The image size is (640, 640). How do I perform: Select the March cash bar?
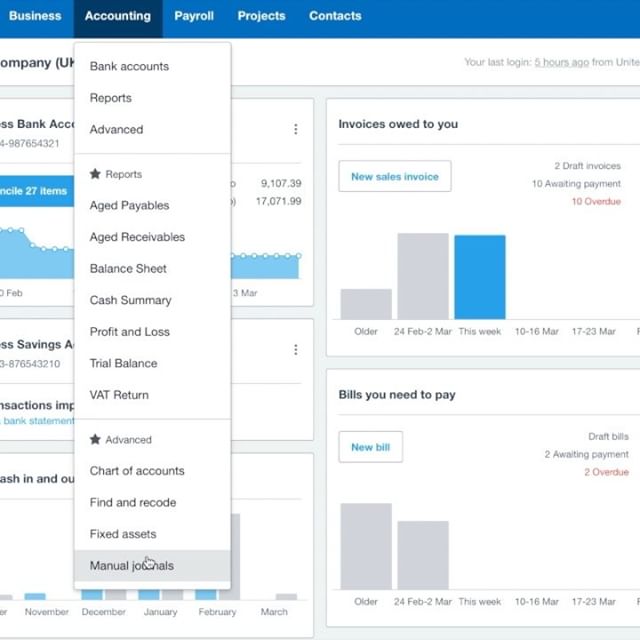click(286, 597)
